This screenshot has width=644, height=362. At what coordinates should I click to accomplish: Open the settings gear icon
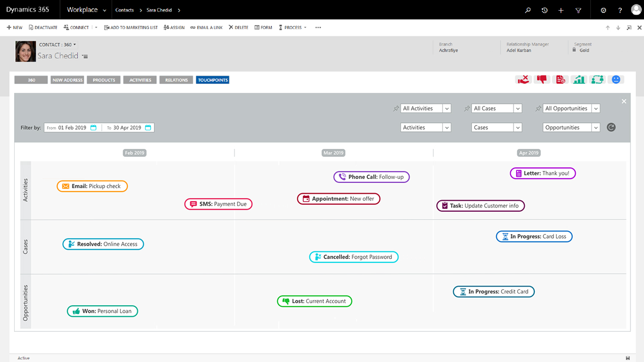click(604, 10)
